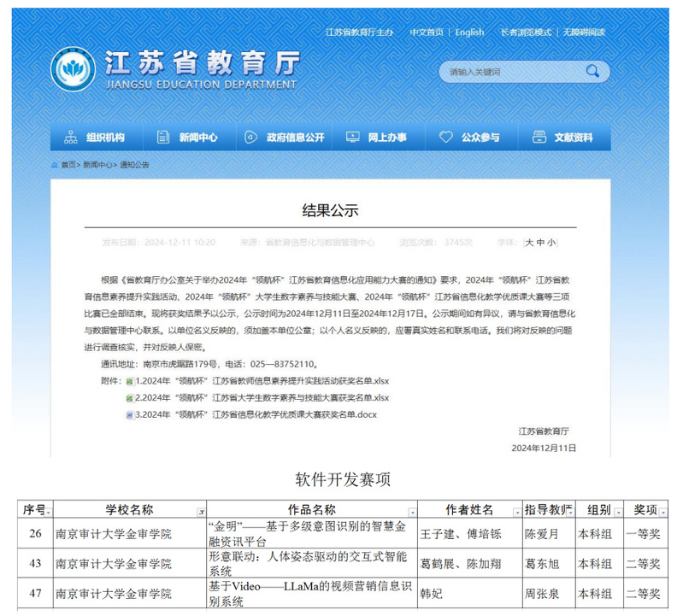
Task: Set font size to 小
Action: [551, 243]
